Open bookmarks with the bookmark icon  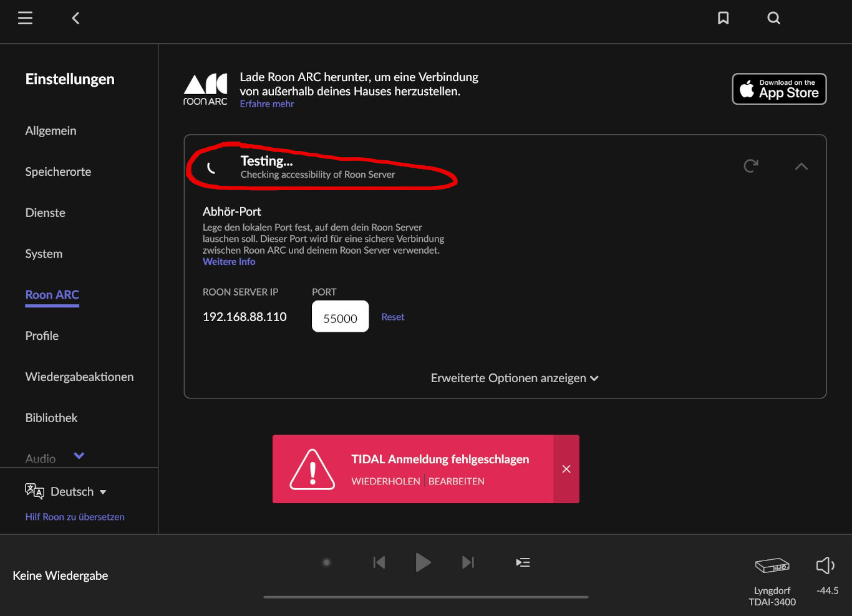(x=723, y=18)
